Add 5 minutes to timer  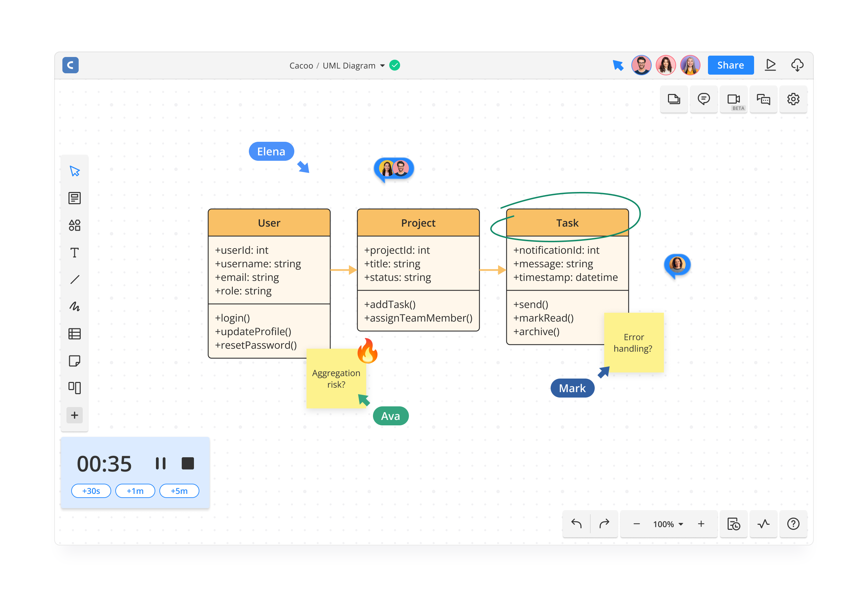pos(179,491)
